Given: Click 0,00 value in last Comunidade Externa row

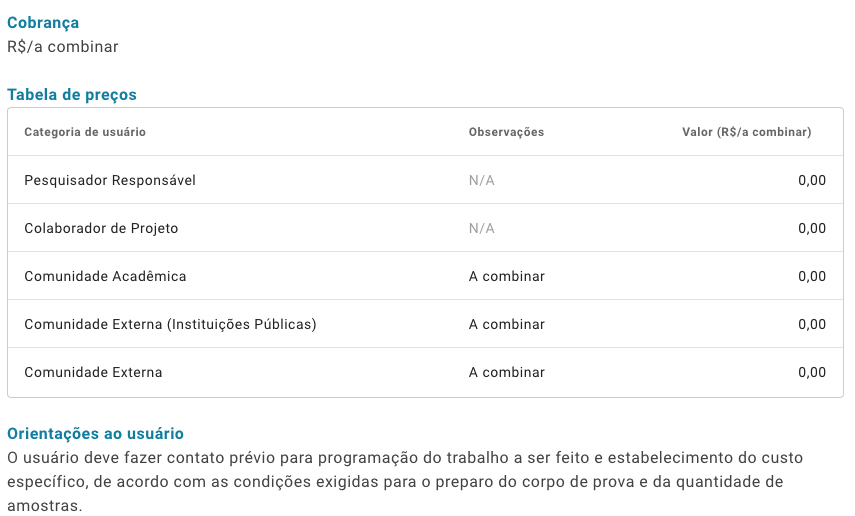Looking at the screenshot, I should point(812,373).
